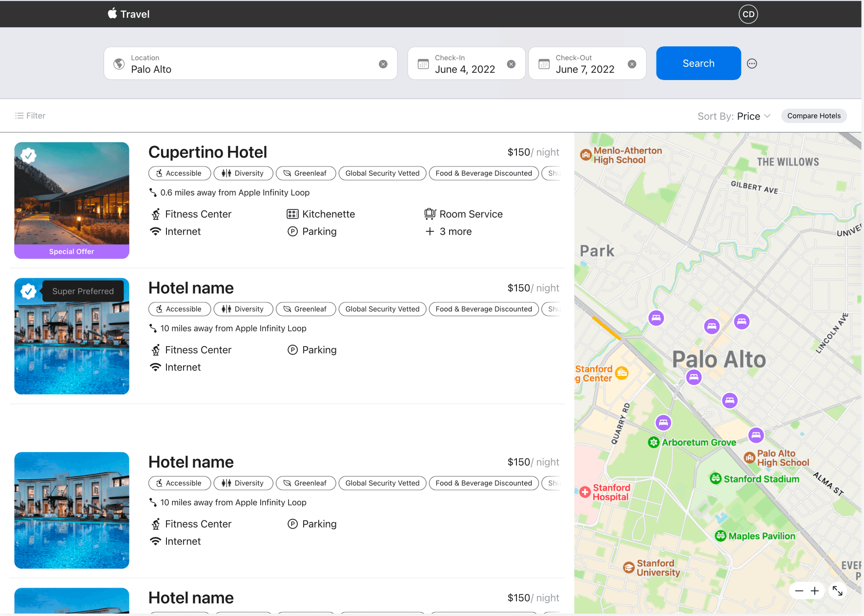
Task: Click the Fitness Center icon for Cupertino Hotel
Action: [156, 214]
